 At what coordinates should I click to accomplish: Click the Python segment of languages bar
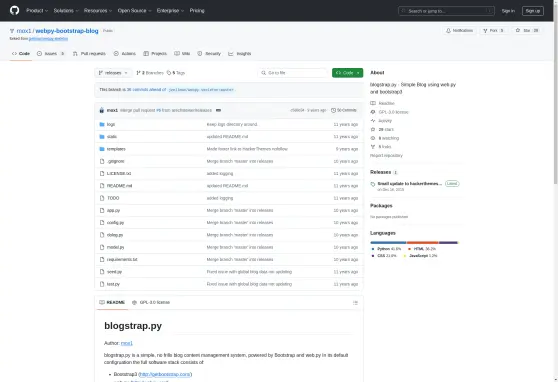coord(388,243)
